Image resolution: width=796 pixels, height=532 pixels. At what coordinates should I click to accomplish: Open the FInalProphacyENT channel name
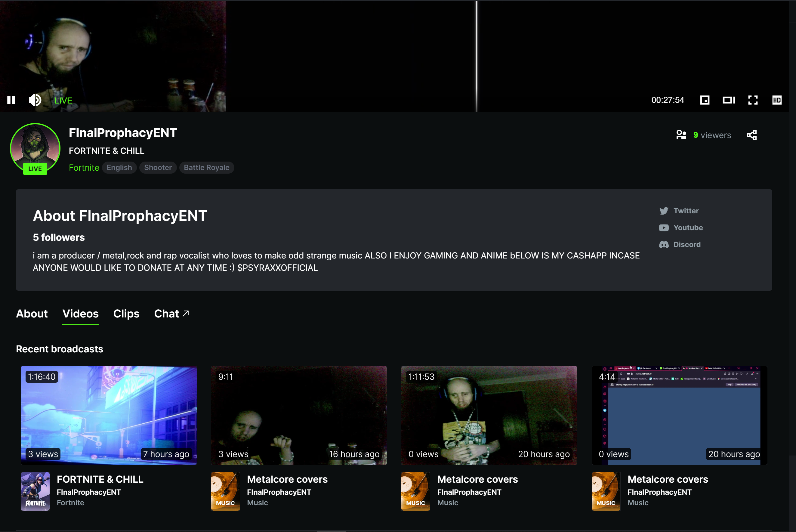[123, 133]
